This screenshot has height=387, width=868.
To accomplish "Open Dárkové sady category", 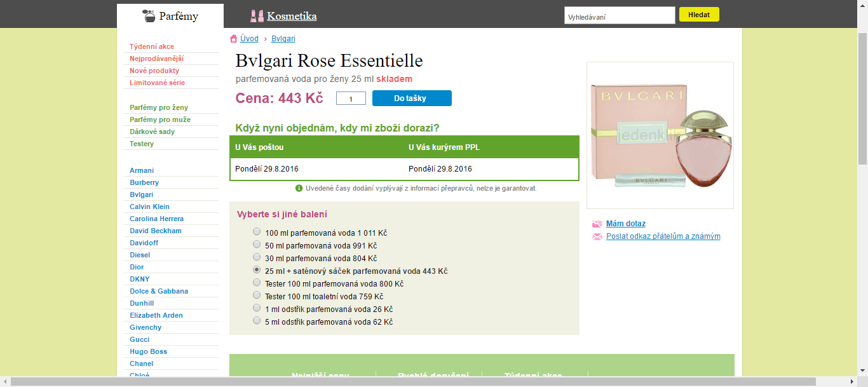I will [152, 132].
